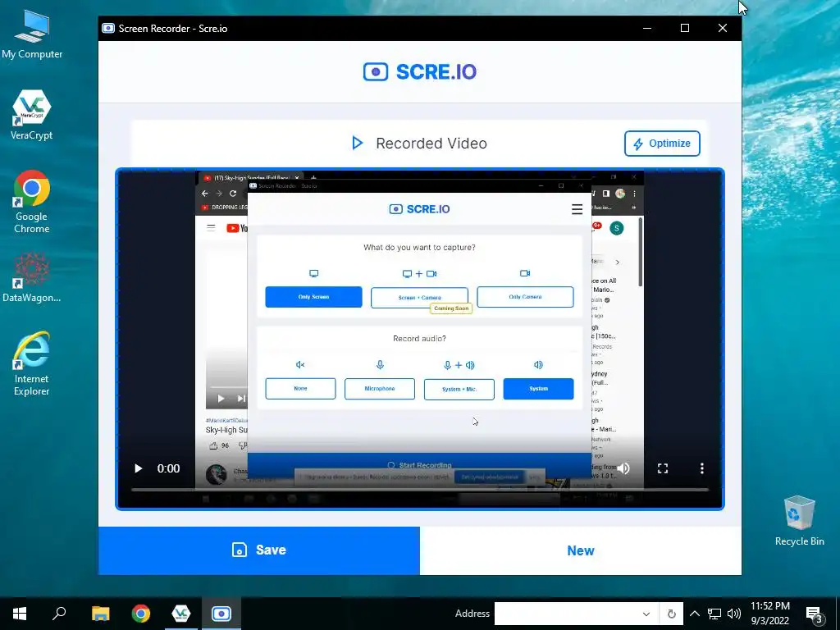Select the VeraCrypt desktop shortcut
This screenshot has width=840, height=630.
point(32,115)
